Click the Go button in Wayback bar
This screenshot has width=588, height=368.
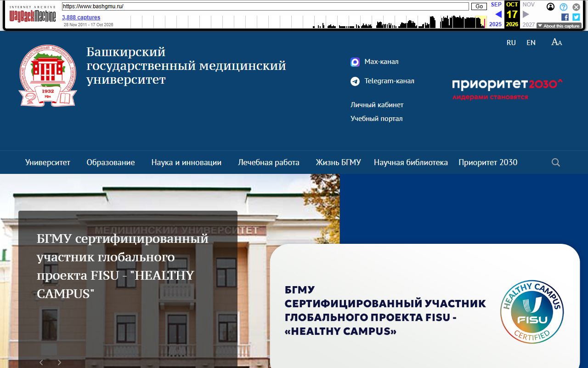(x=479, y=6)
